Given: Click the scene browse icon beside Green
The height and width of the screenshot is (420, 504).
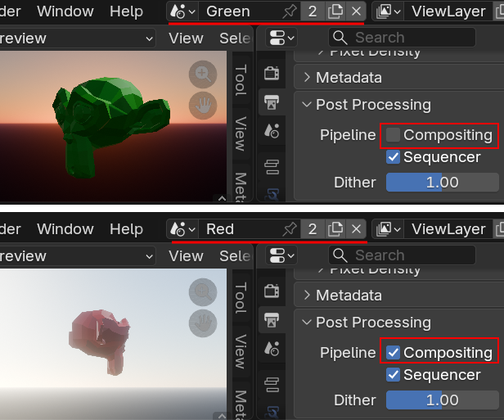Looking at the screenshot, I should pos(182,11).
